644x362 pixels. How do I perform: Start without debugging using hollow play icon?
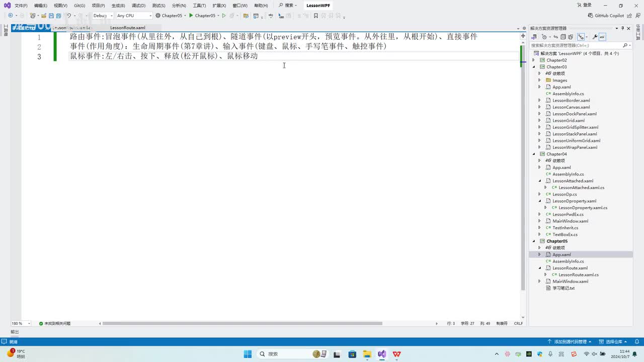click(x=224, y=16)
